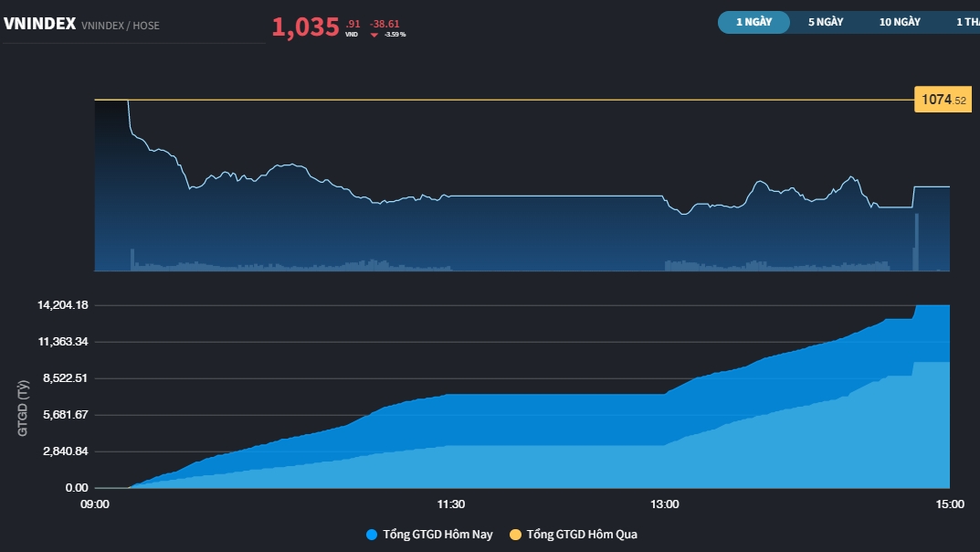
Task: Toggle the blue Tổng GTGD Hôm Nay legend dot
Action: (x=371, y=535)
